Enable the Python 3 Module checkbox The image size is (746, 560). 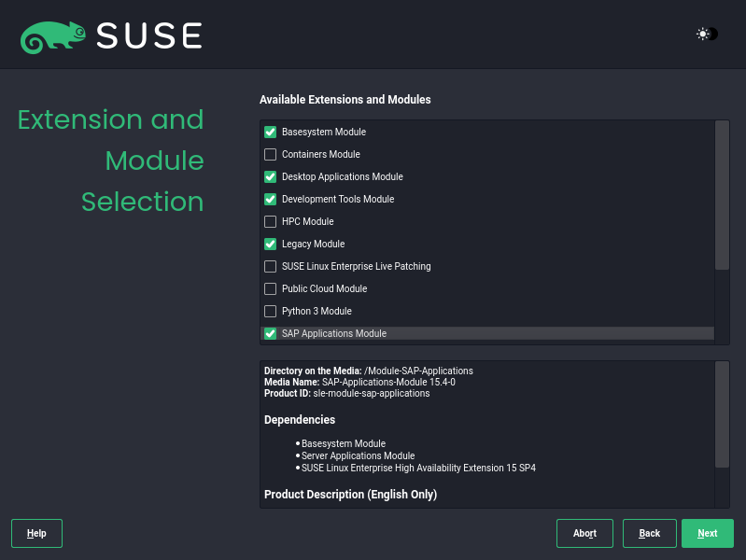[270, 311]
